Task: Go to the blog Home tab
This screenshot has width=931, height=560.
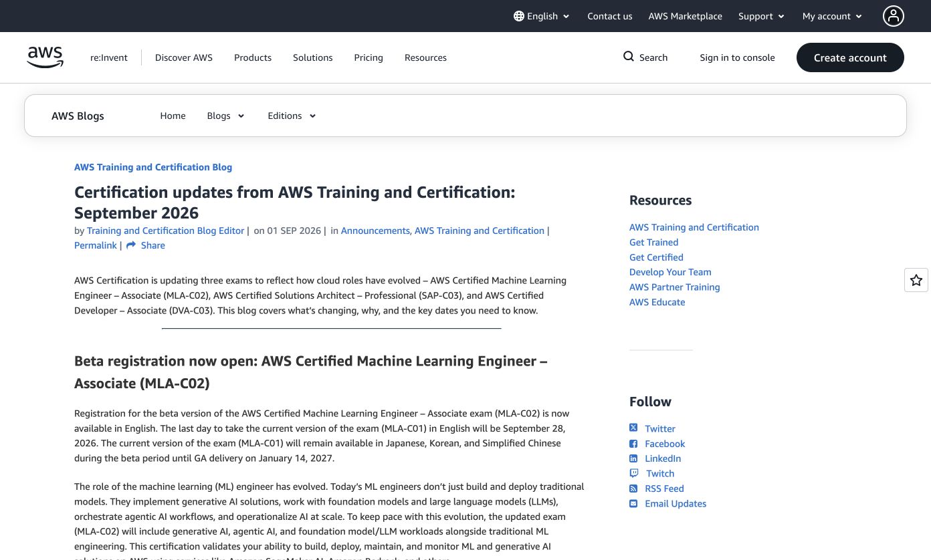Action: (x=173, y=116)
